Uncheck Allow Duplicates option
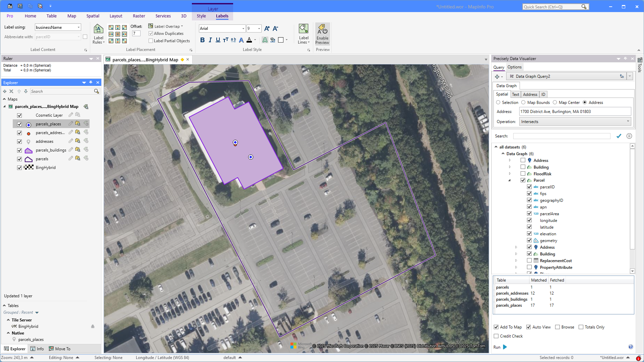 pyautogui.click(x=151, y=34)
